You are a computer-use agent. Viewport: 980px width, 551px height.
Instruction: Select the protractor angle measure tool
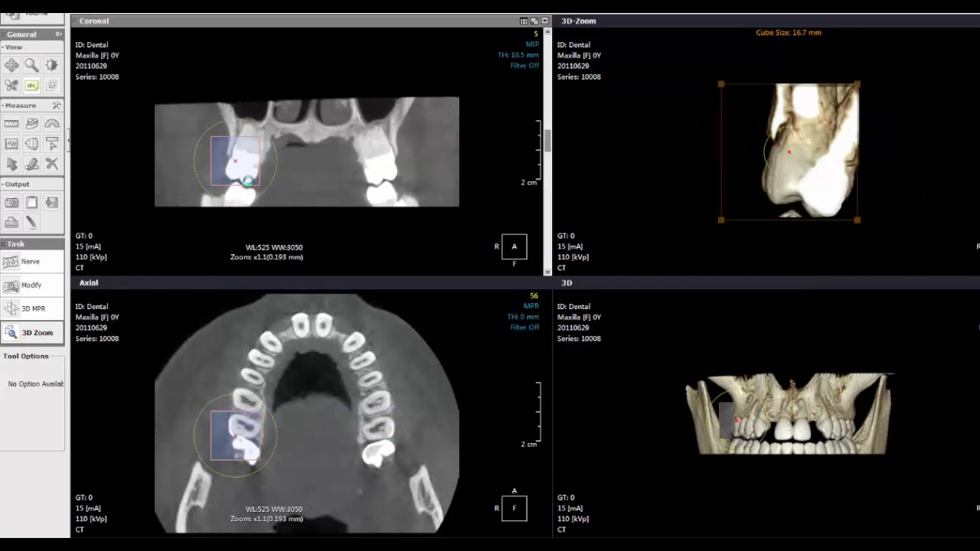tap(51, 123)
